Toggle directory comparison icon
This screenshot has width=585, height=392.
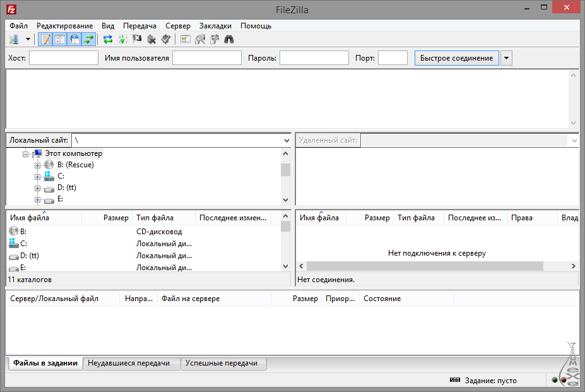coord(200,39)
